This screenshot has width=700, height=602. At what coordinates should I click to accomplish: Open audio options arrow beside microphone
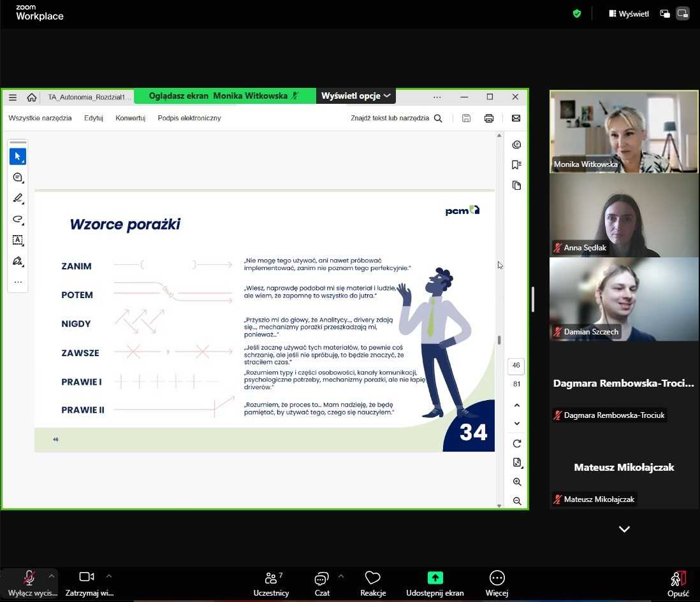52,576
